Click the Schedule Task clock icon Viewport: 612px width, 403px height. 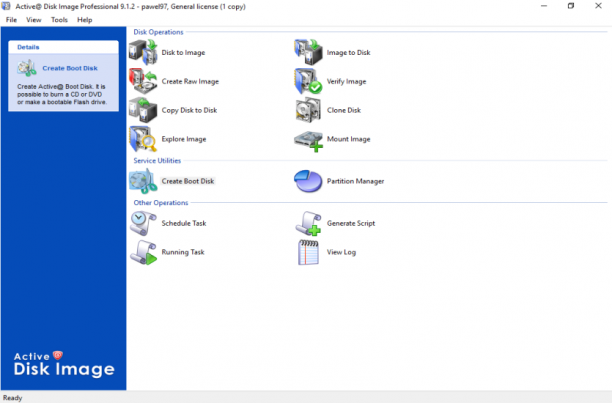tap(143, 223)
